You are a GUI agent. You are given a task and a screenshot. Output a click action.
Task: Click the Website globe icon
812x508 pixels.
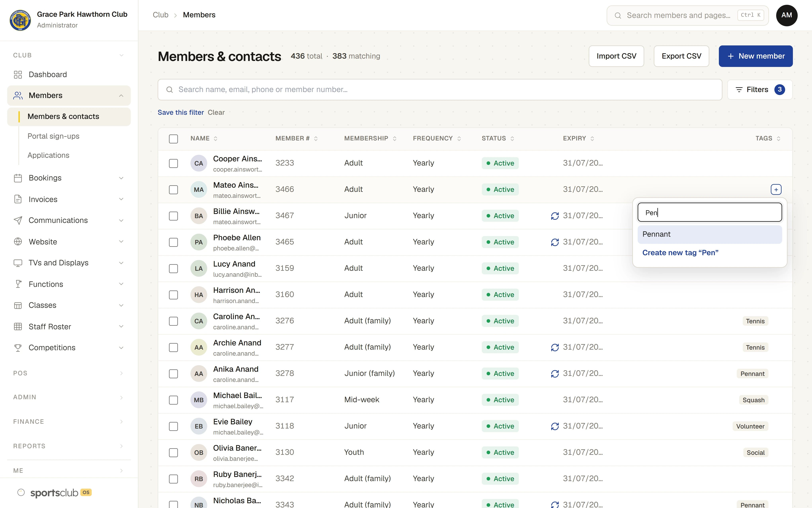18,242
